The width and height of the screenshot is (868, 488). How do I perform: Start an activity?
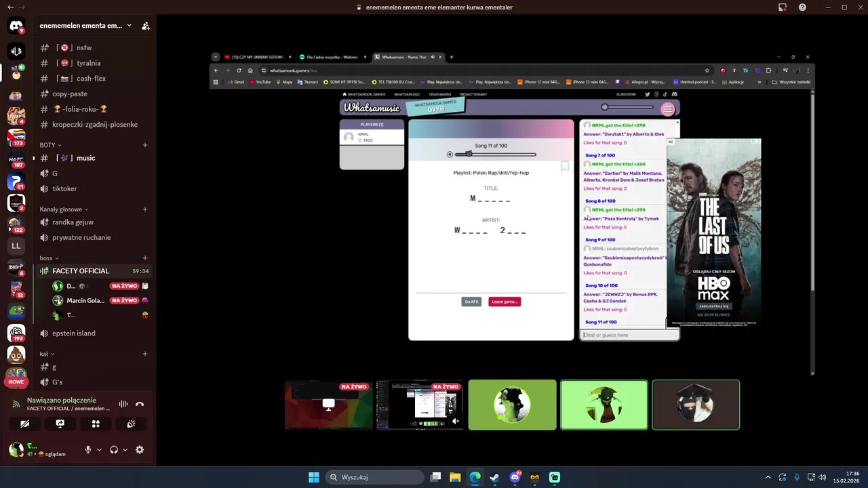pos(96,424)
